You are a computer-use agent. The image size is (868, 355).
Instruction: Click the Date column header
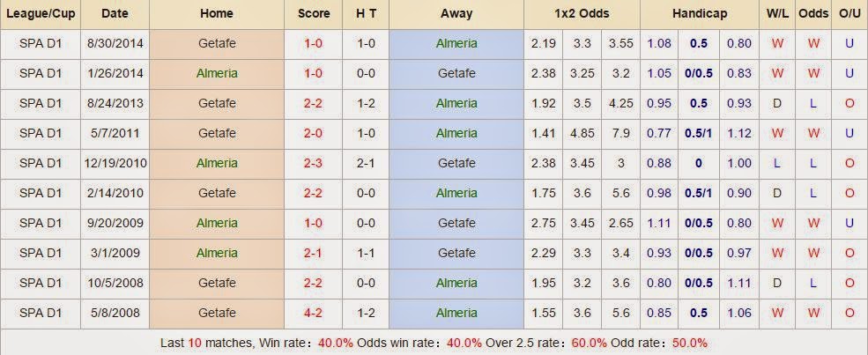tap(115, 14)
